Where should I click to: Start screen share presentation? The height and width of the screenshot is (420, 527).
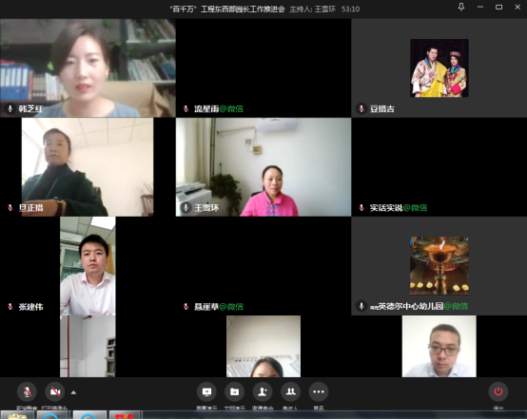pyautogui.click(x=206, y=391)
